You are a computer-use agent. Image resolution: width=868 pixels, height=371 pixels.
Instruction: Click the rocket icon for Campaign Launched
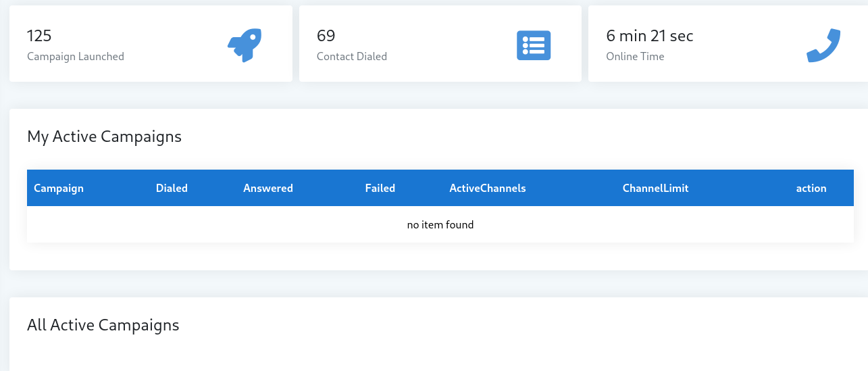click(245, 45)
